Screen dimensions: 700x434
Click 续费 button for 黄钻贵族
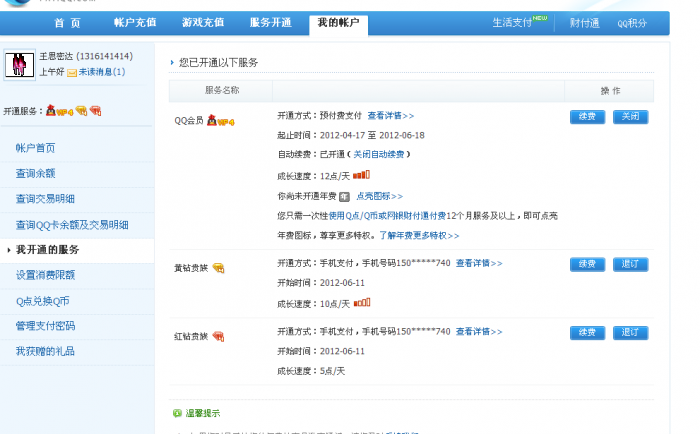click(x=587, y=264)
